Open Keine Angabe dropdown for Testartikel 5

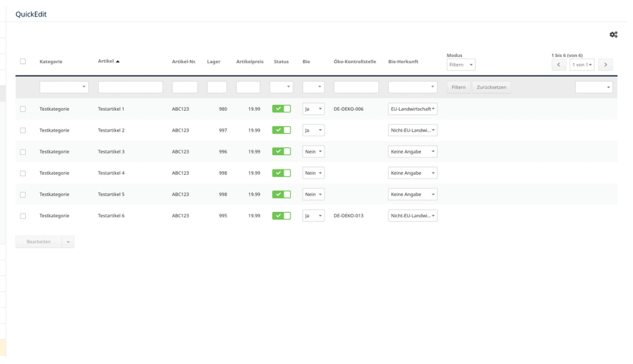[x=413, y=194]
